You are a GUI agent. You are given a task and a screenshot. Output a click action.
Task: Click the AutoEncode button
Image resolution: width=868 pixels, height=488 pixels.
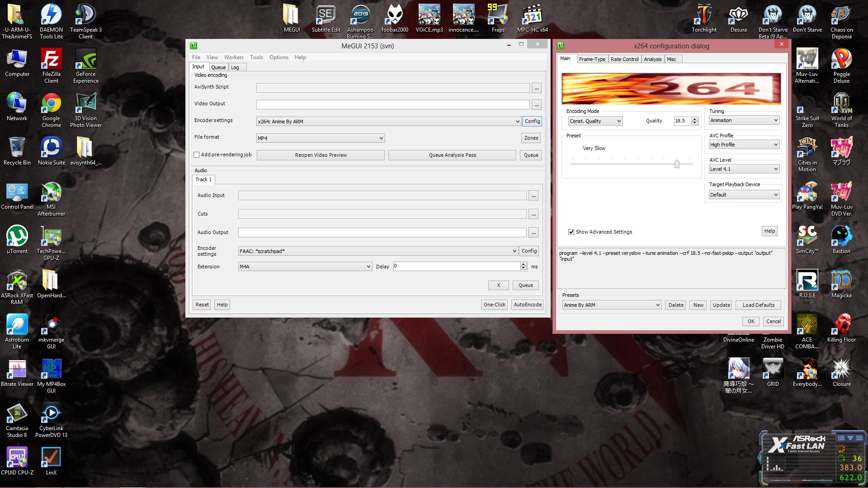[x=527, y=305]
